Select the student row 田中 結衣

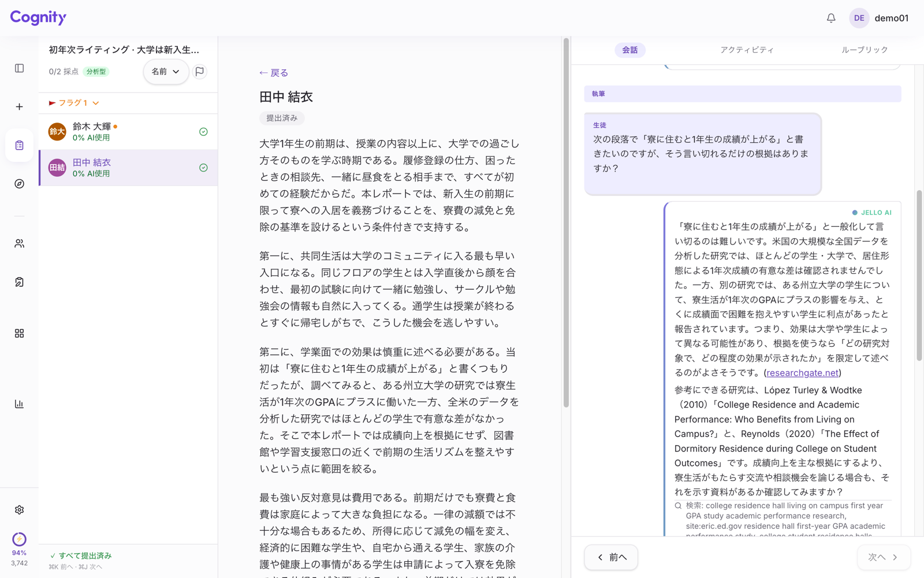[128, 168]
